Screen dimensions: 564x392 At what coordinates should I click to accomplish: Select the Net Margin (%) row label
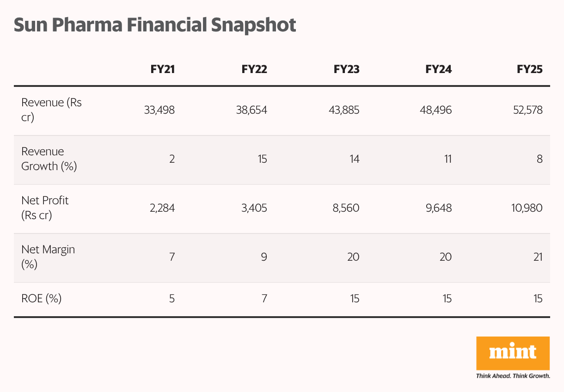click(48, 257)
